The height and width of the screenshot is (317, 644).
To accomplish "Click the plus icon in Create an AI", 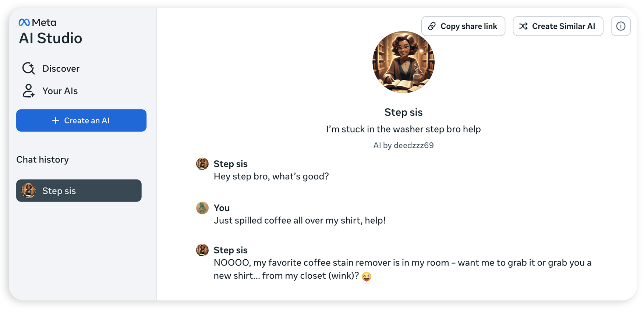I will click(x=56, y=121).
